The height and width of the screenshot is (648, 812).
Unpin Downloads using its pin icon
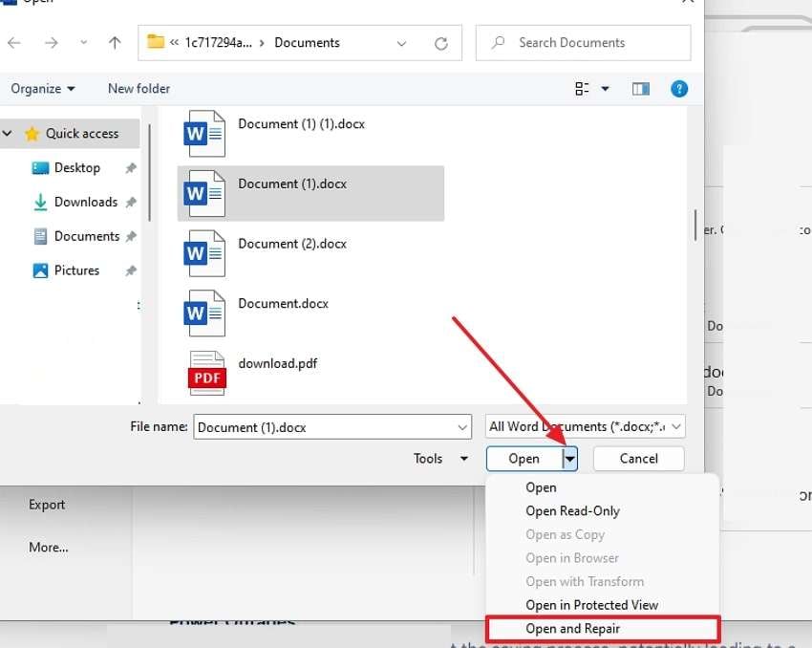(x=131, y=202)
